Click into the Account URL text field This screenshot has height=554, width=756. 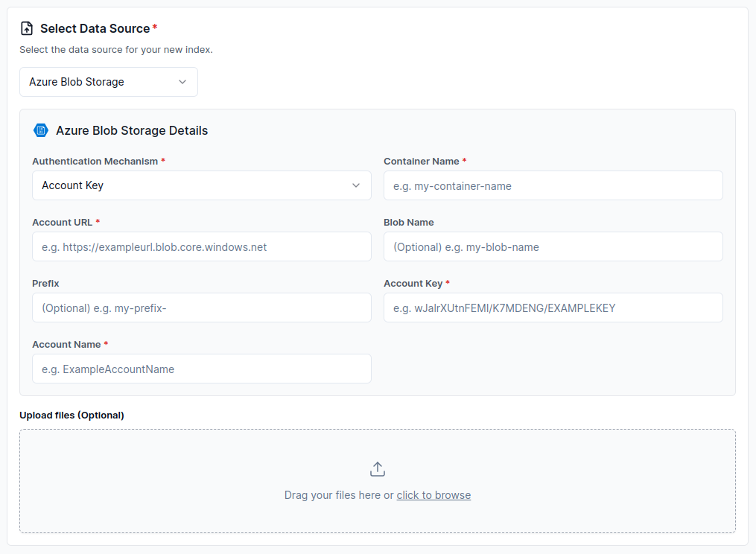[x=201, y=246]
